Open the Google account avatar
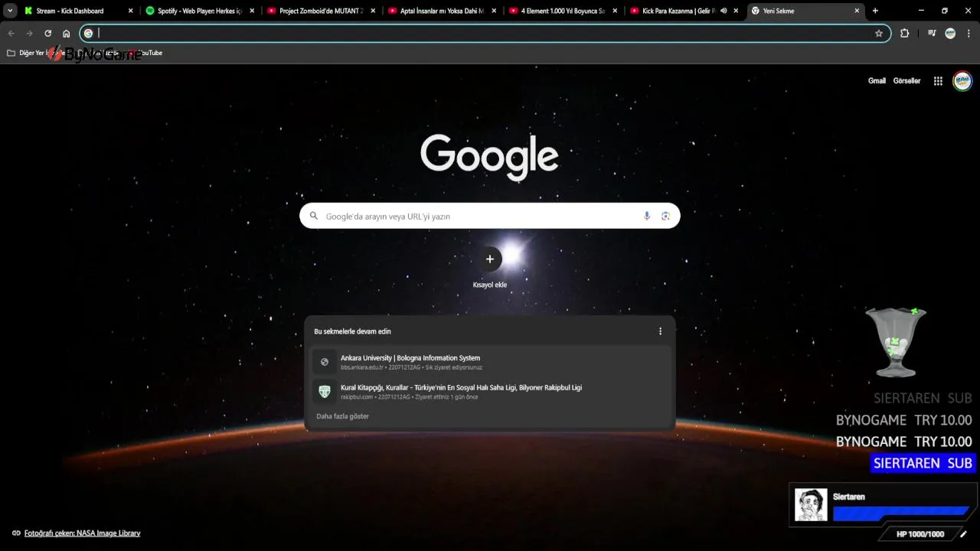980x551 pixels. point(962,81)
